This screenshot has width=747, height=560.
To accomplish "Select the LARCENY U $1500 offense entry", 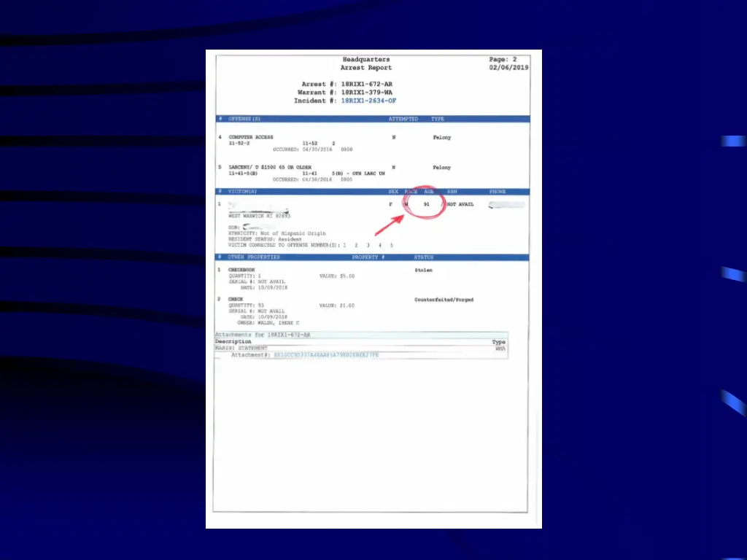I will pyautogui.click(x=270, y=167).
